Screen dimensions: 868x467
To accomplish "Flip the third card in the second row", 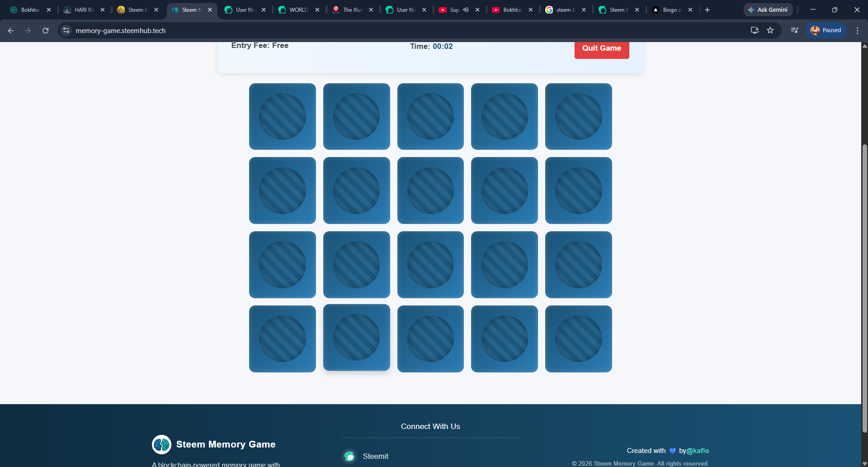I will (430, 191).
